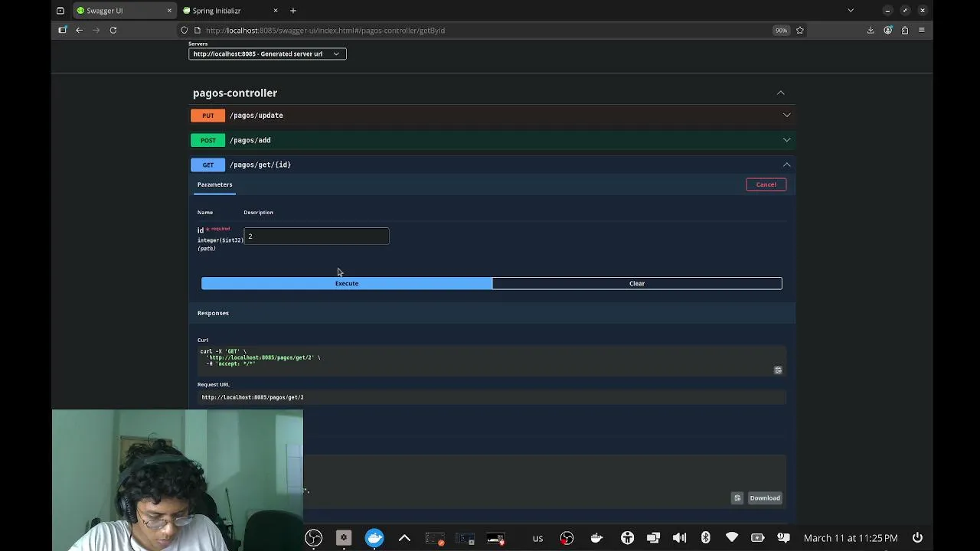Bookmark this page with the star icon
Viewport: 980px width, 551px height.
(x=800, y=31)
